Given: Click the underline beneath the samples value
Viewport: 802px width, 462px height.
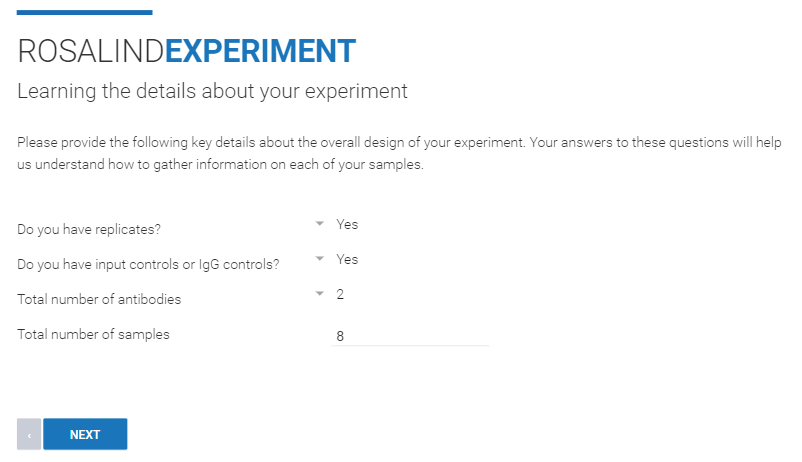Looking at the screenshot, I should pos(410,346).
